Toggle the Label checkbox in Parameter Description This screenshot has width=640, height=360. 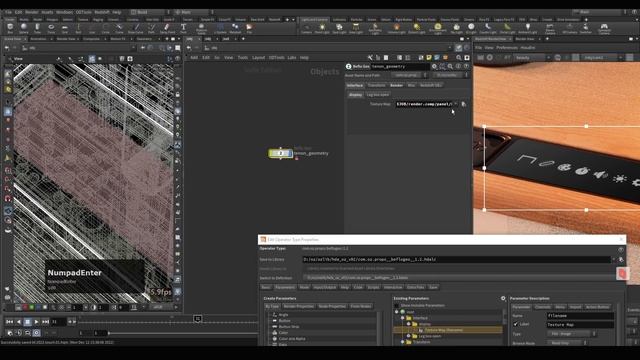(x=516, y=324)
